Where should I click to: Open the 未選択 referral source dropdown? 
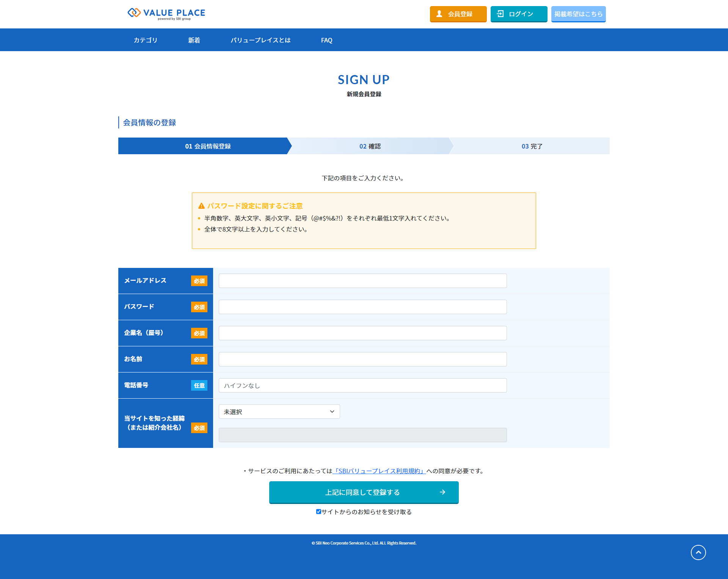coord(279,412)
